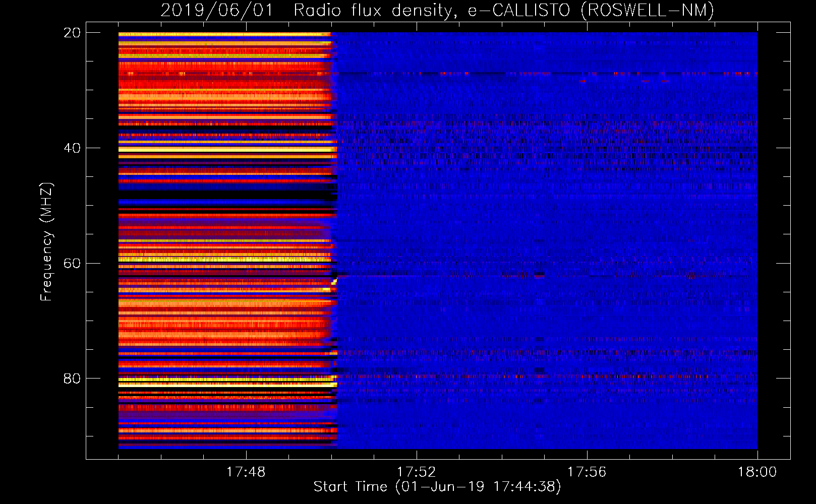Click the '80' frequency tick label
This screenshot has width=816, height=504.
(x=72, y=379)
